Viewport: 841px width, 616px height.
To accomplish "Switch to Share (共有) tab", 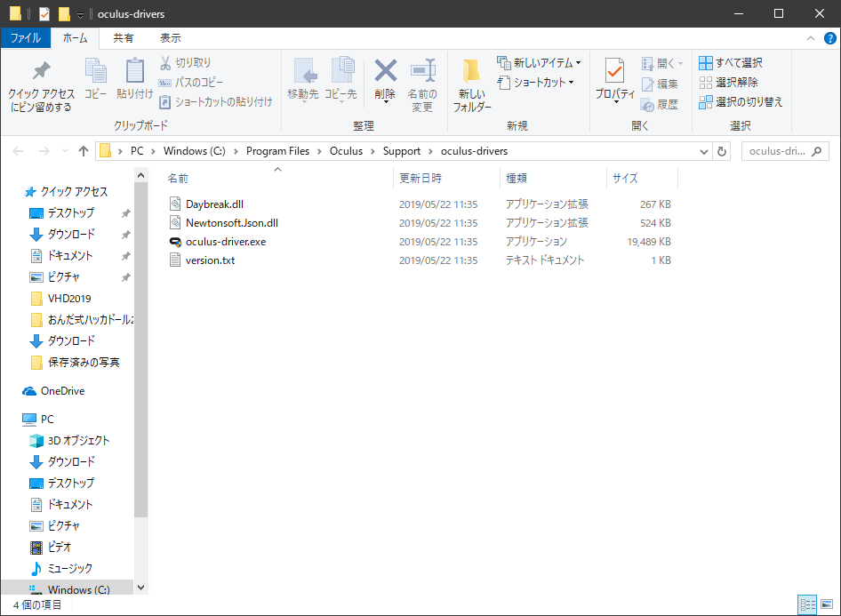I will [x=124, y=38].
